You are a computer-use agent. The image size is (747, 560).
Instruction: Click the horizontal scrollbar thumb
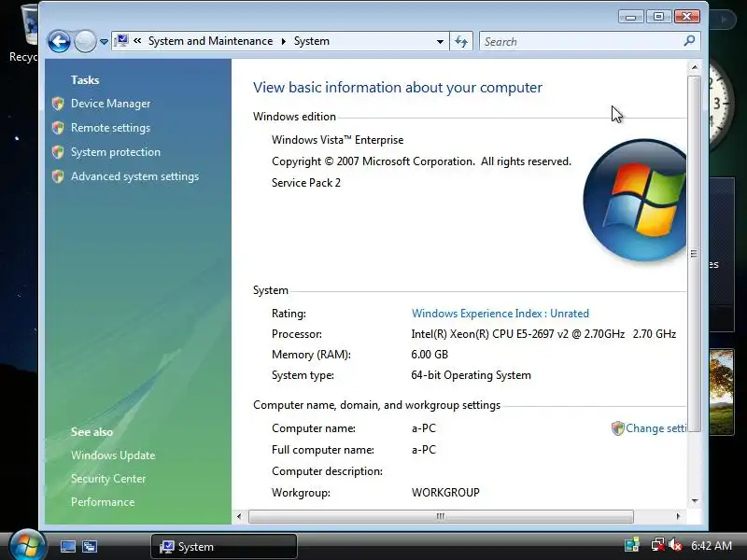(x=441, y=516)
